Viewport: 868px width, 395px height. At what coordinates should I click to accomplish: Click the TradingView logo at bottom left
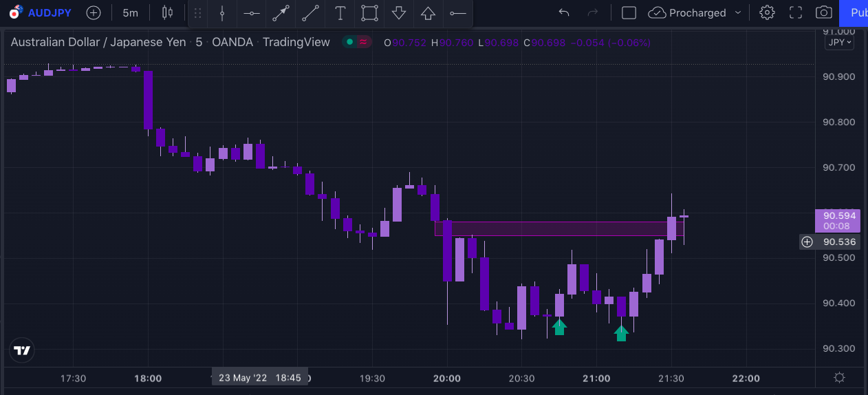tap(22, 350)
